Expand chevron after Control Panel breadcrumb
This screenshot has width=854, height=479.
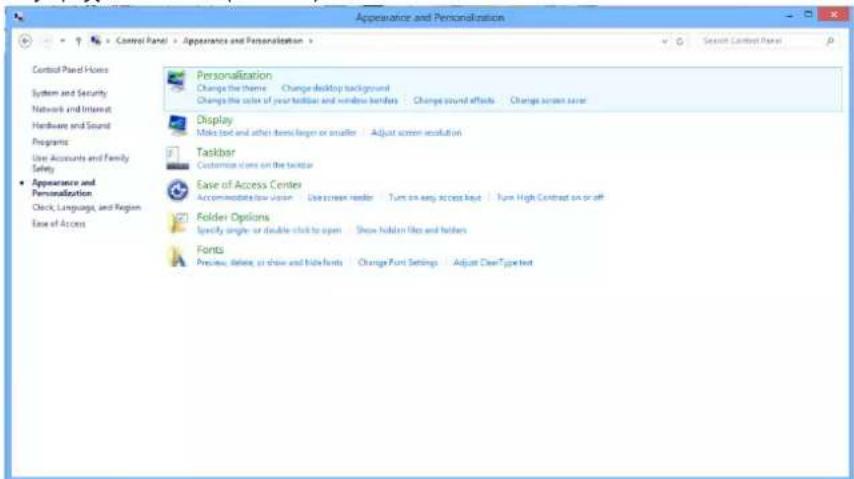(175, 41)
